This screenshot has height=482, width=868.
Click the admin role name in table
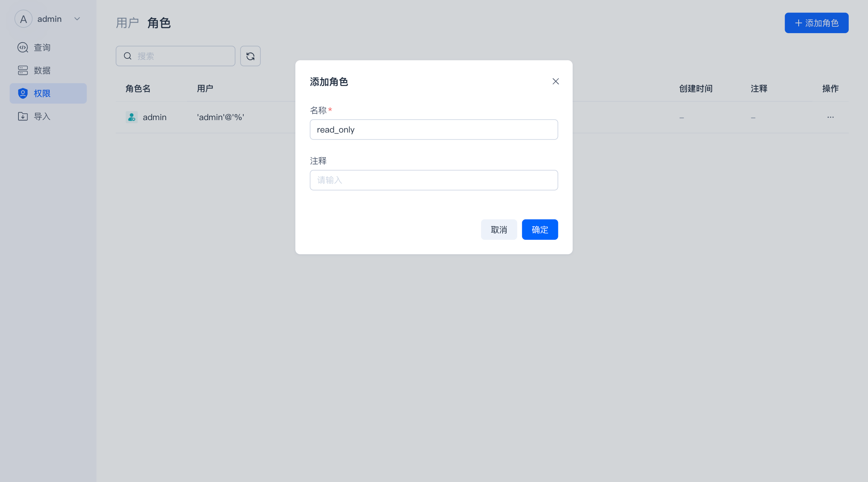[154, 117]
